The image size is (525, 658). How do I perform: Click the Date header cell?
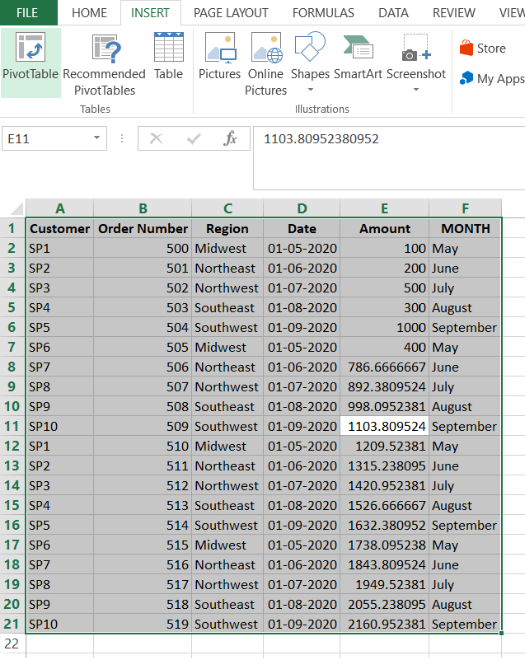302,228
